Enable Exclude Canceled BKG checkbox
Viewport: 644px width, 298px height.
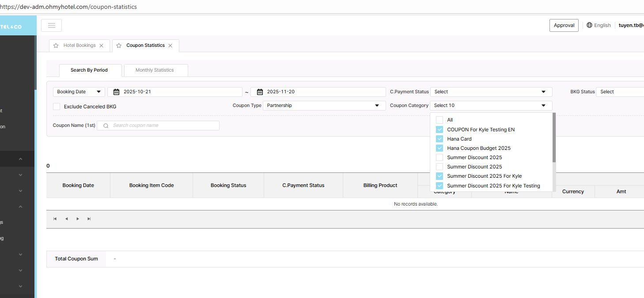tap(57, 107)
